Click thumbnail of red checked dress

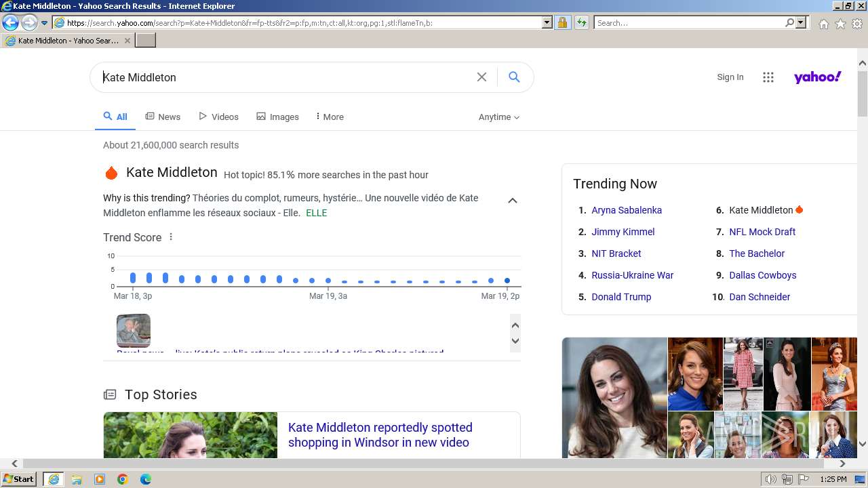tap(743, 373)
